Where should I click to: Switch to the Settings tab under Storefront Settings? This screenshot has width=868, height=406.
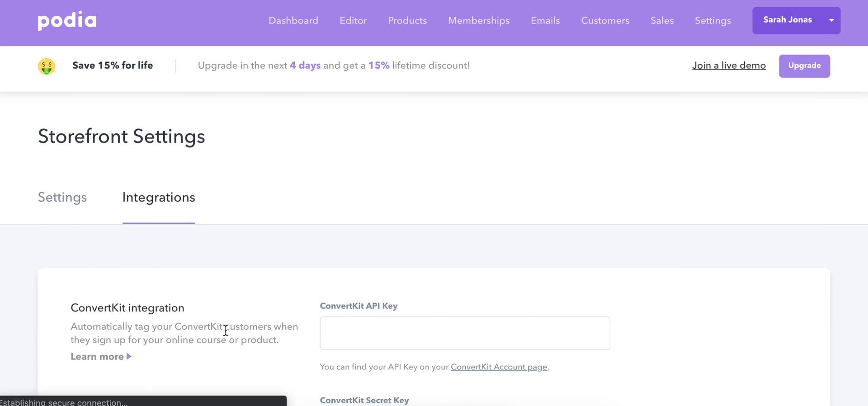pos(62,198)
